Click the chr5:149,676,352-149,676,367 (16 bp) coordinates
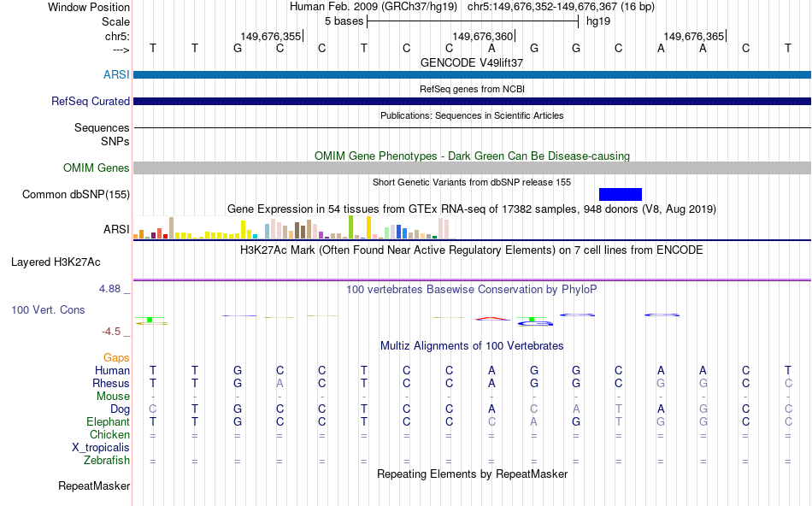This screenshot has width=812, height=506. [x=561, y=7]
